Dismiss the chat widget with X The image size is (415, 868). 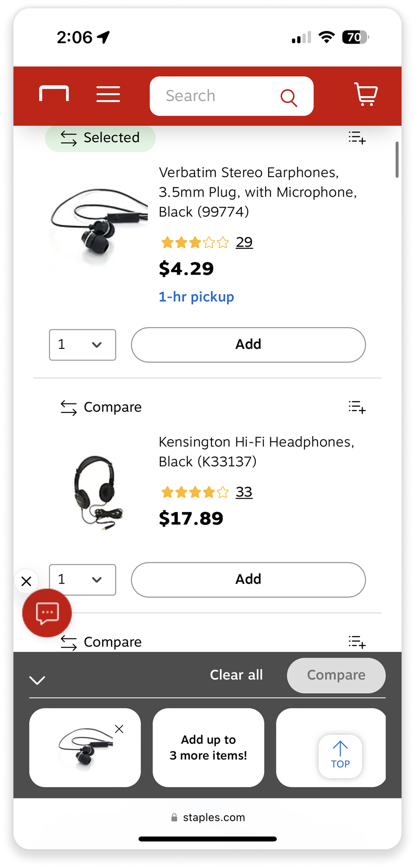tap(26, 581)
